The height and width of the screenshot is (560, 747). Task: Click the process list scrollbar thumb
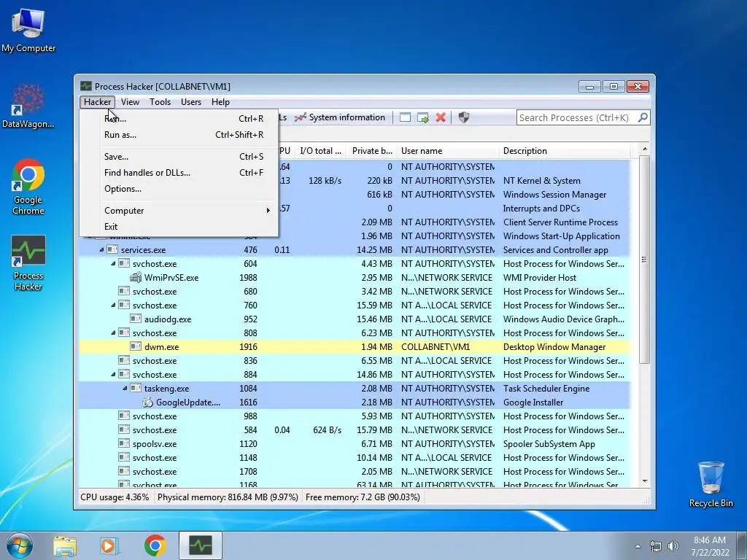(644, 260)
